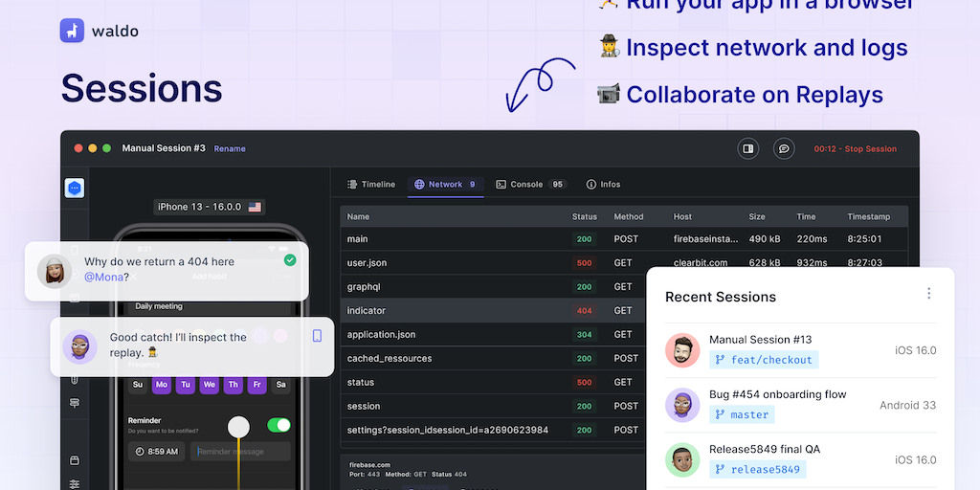980x490 pixels.
Task: Select the graphql request row
Action: [x=494, y=287]
